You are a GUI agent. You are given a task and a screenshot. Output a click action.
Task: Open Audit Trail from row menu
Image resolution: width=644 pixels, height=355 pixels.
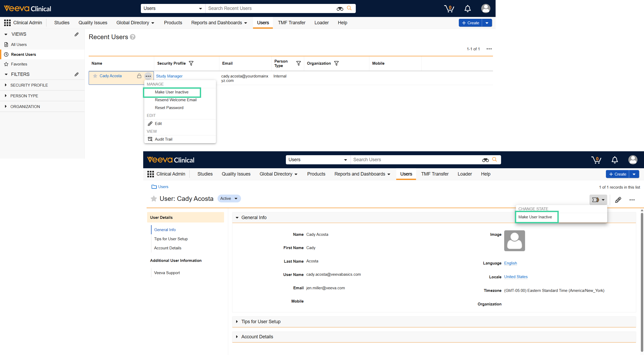click(x=164, y=139)
